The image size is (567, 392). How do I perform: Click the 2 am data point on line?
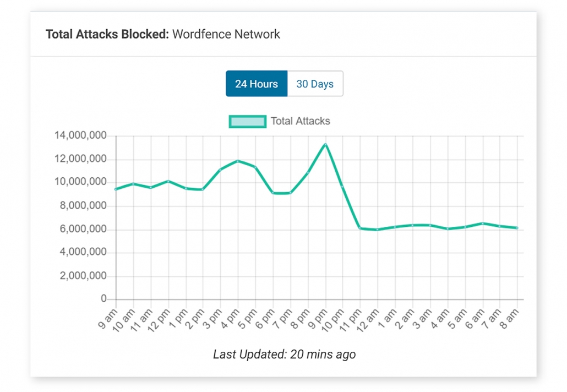pyautogui.click(x=412, y=225)
